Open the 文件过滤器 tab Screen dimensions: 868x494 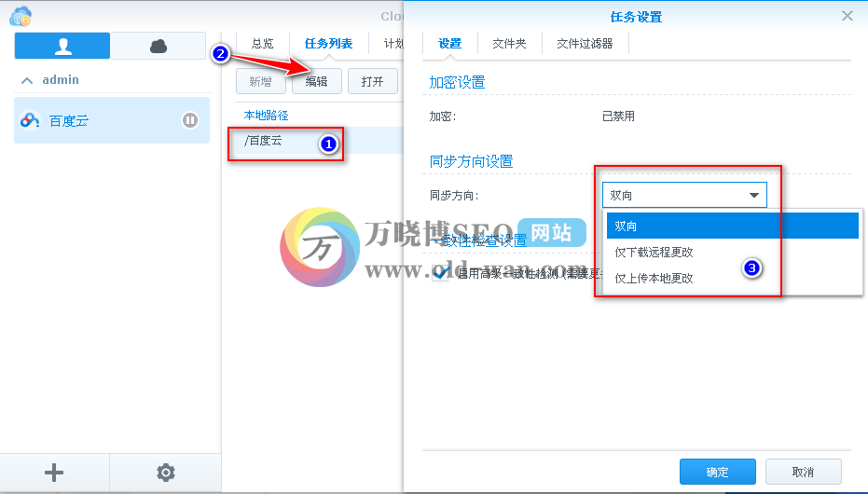tap(585, 44)
